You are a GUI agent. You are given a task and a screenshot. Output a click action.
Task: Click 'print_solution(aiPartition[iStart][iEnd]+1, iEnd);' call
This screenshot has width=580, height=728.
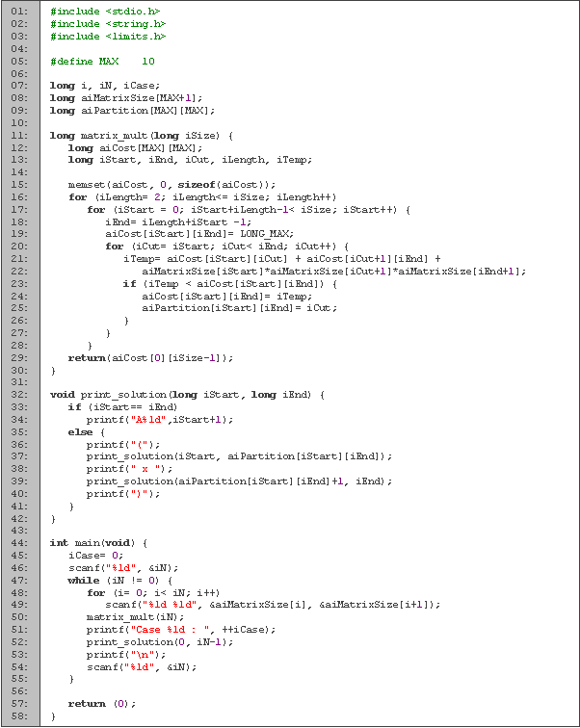[239, 481]
